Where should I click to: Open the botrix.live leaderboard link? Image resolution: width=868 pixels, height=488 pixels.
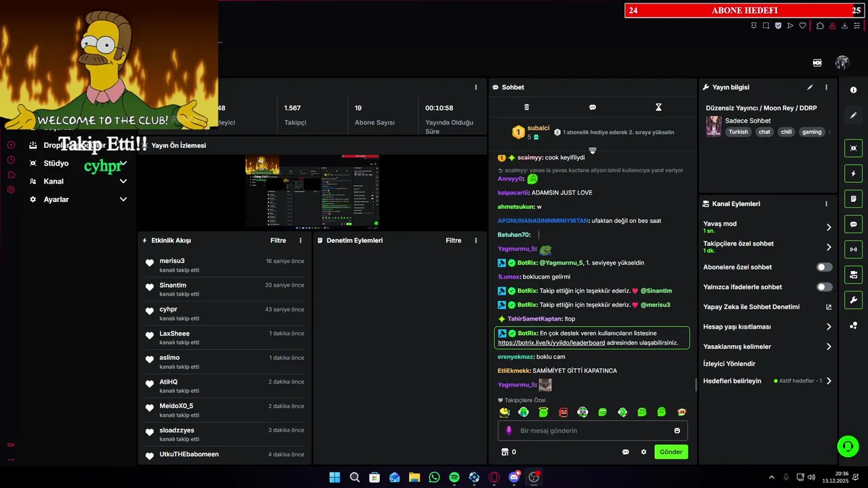551,343
